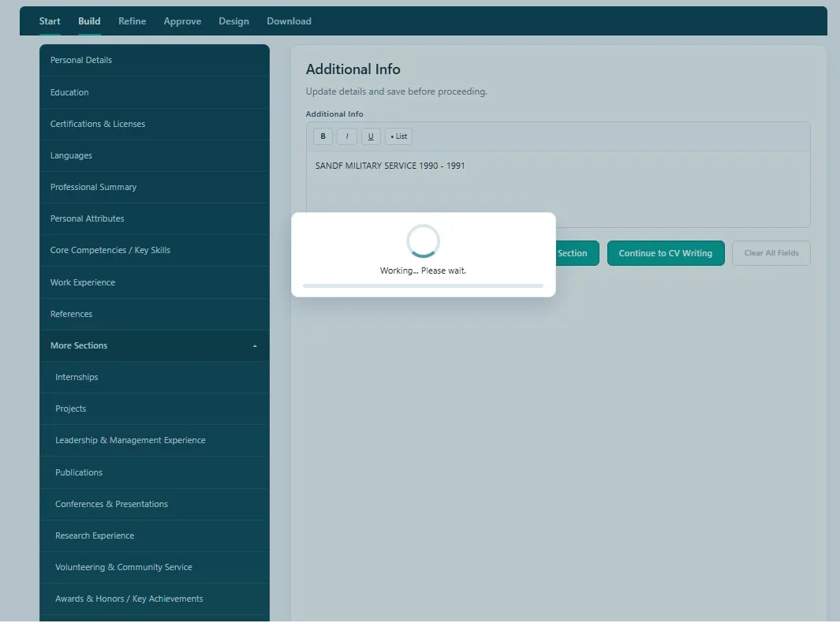Click 'Update details and save before proceeding.' text
Screen dimensions: 840x623
point(397,91)
